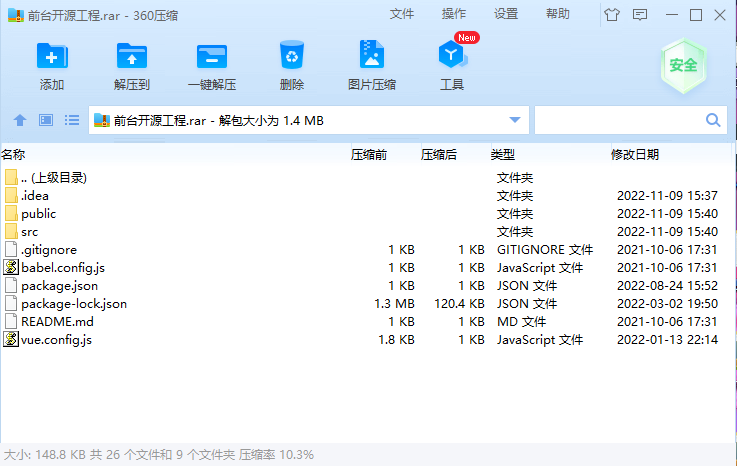This screenshot has width=737, height=466.
Task: Click the date '2022-03-02 19:50'
Action: [x=667, y=303]
